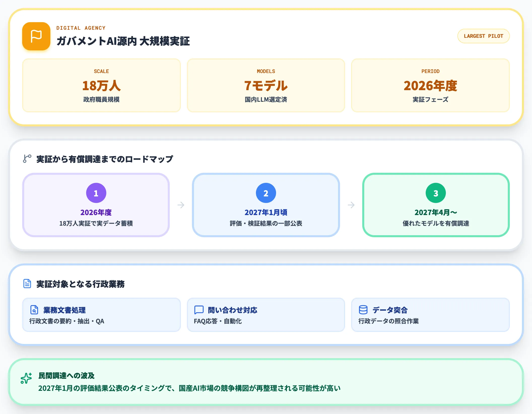Click heading 実証から有償調達までのロードマップ
Viewport: 532px width, 414px height.
click(105, 159)
